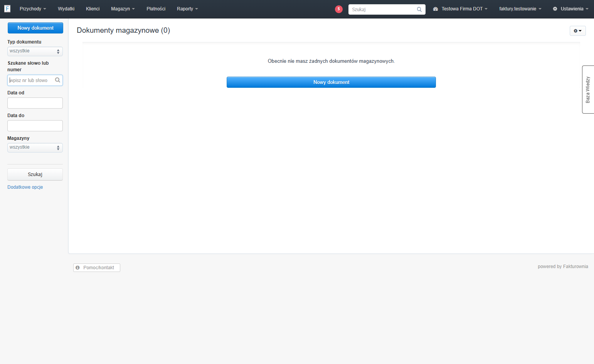The height and width of the screenshot is (364, 594).
Task: Click the magnifier icon in top search box
Action: [x=419, y=10]
